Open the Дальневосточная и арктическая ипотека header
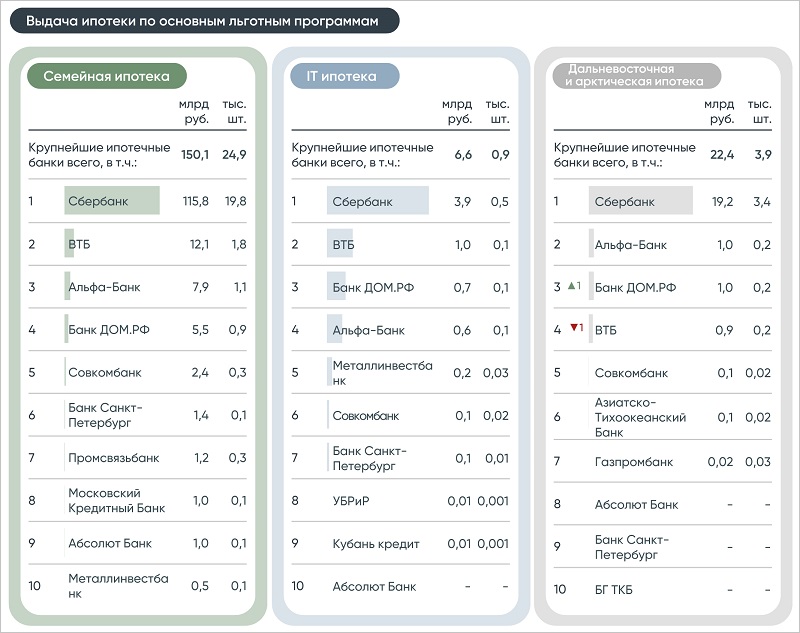The image size is (800, 633). pos(636,75)
